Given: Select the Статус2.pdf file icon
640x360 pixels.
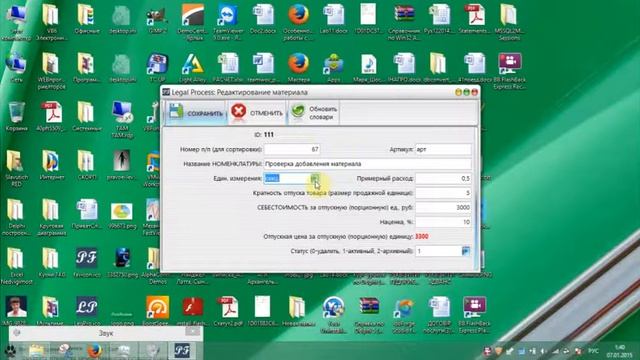Looking at the screenshot, I should pyautogui.click(x=228, y=311).
